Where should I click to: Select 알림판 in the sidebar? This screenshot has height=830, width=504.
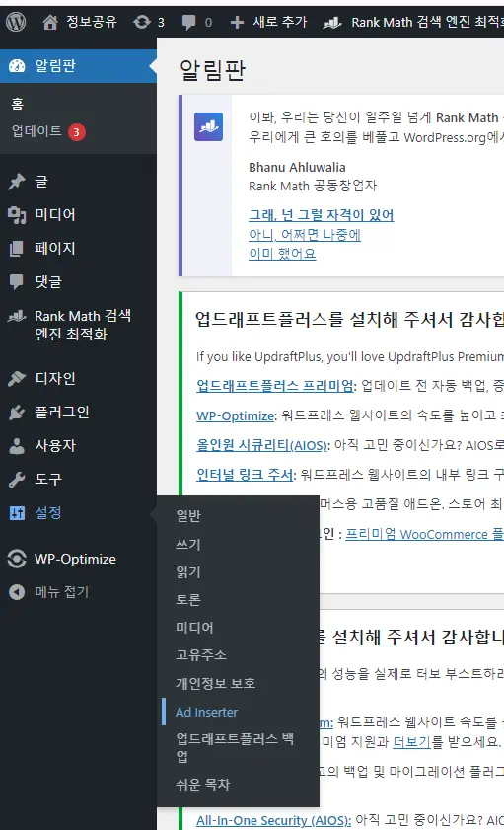55,66
